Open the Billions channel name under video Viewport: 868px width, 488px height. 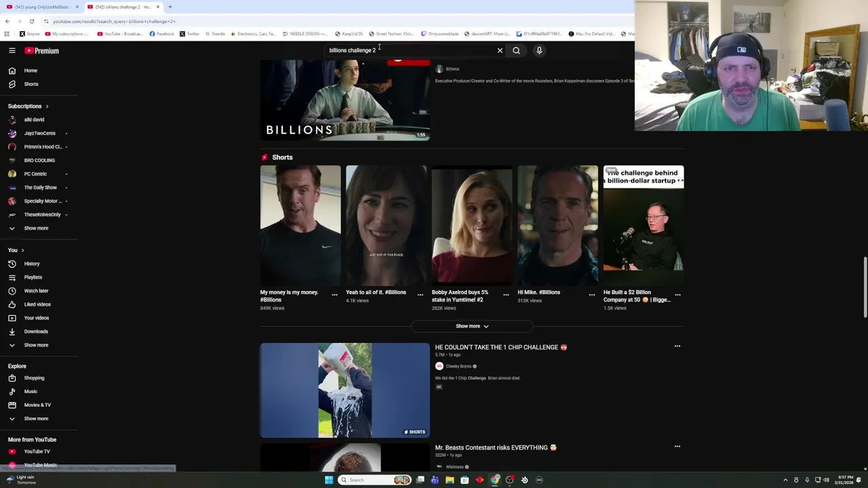pos(452,69)
